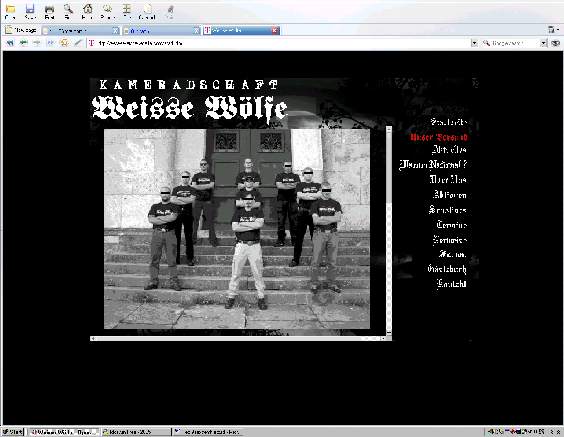Viewport: 564px width, 437px height.
Task: Open the Gästebuch navigation link
Action: [x=447, y=269]
